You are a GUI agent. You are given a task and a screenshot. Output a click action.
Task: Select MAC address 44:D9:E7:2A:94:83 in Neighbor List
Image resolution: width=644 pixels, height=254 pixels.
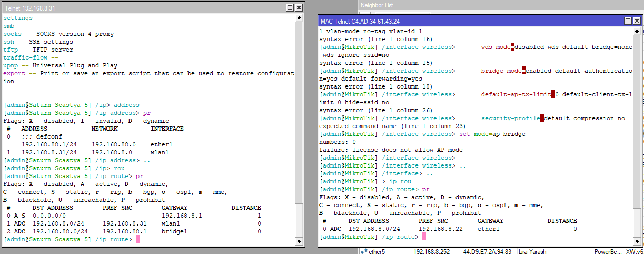click(488, 251)
